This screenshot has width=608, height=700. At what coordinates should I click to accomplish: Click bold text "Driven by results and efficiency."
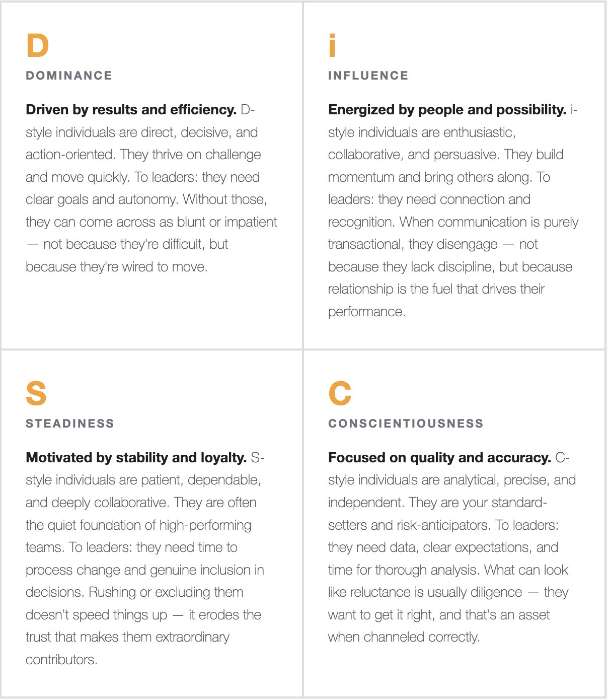pyautogui.click(x=131, y=110)
